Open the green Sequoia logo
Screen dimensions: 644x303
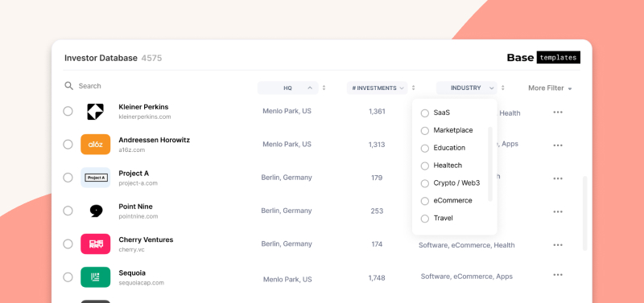[x=95, y=277]
